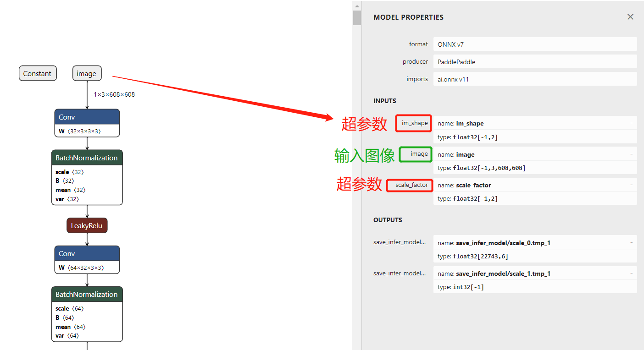Close the Model Properties panel

630,16
